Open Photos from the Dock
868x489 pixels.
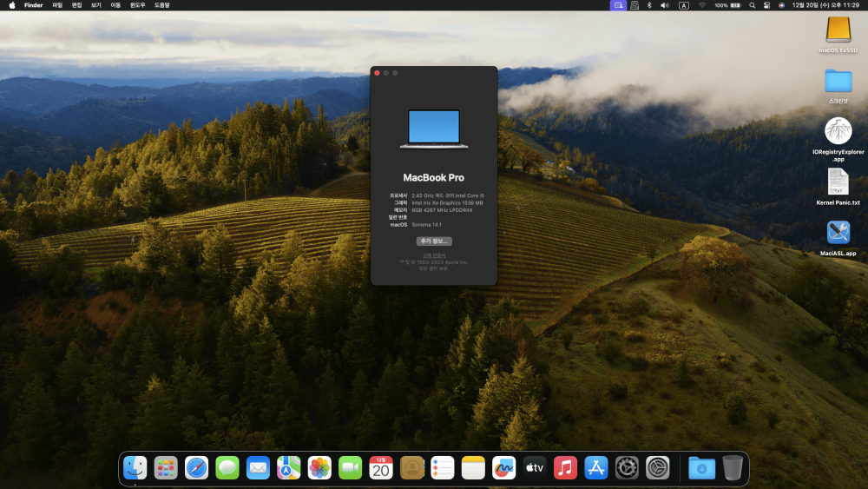pos(319,468)
